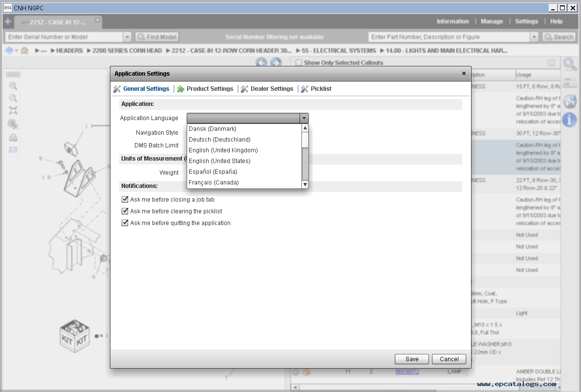Toggle Ask me before clearing the picklist
Screen dimensions: 581x392
125,211
